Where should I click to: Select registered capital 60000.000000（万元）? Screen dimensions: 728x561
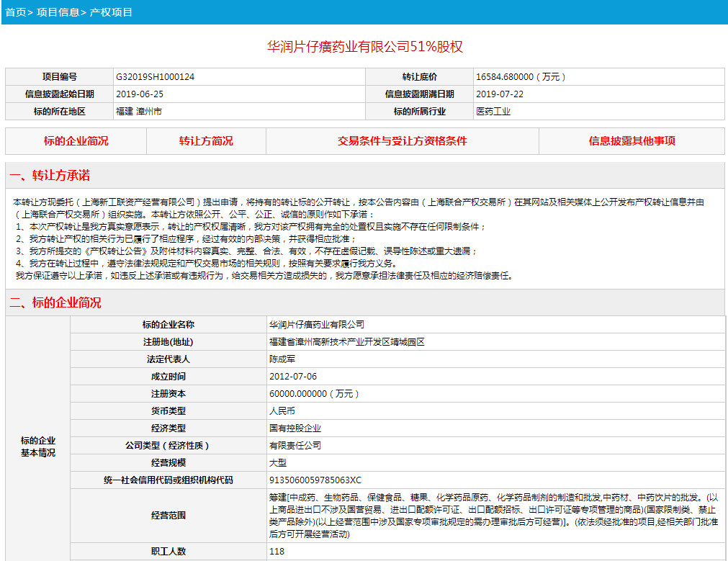315,394
